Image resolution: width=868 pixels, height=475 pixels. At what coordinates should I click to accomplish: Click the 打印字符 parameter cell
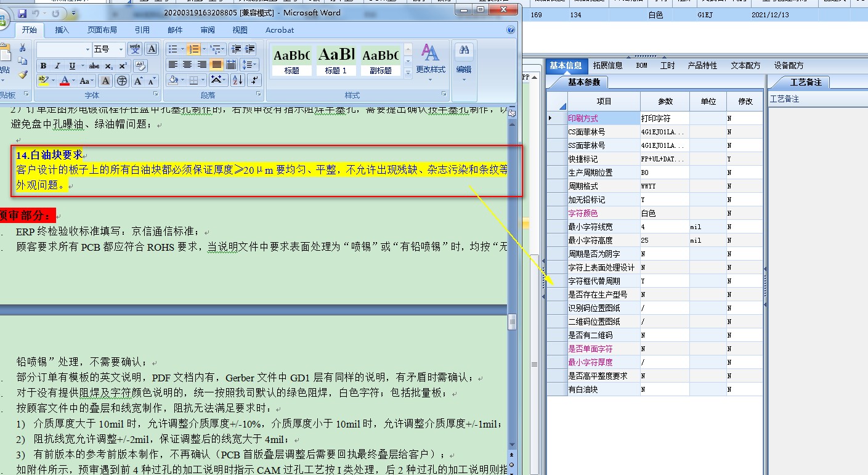665,118
